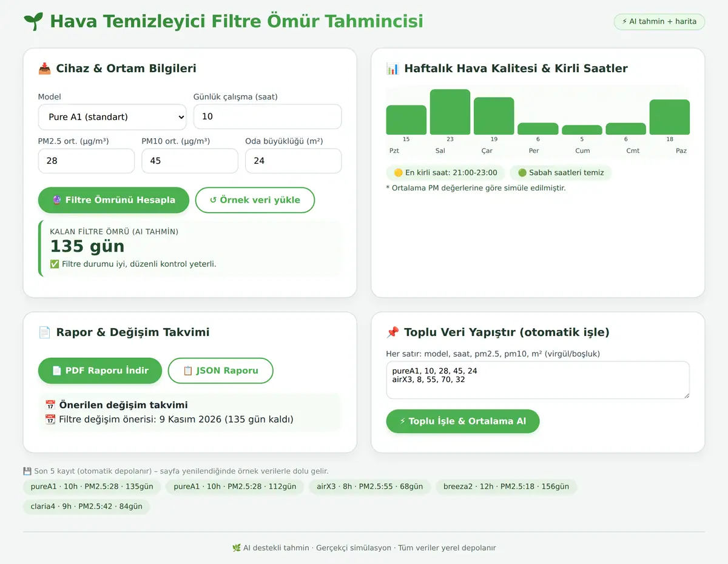Click the Cum bar with value 5
Viewport: 728px width, 564px height.
click(582, 130)
